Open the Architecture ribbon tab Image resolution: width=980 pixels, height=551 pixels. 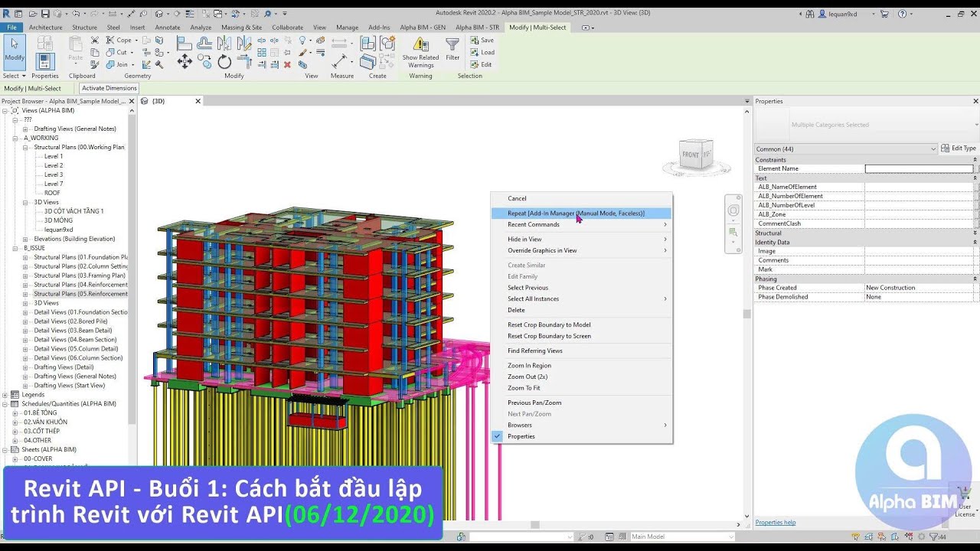[46, 28]
